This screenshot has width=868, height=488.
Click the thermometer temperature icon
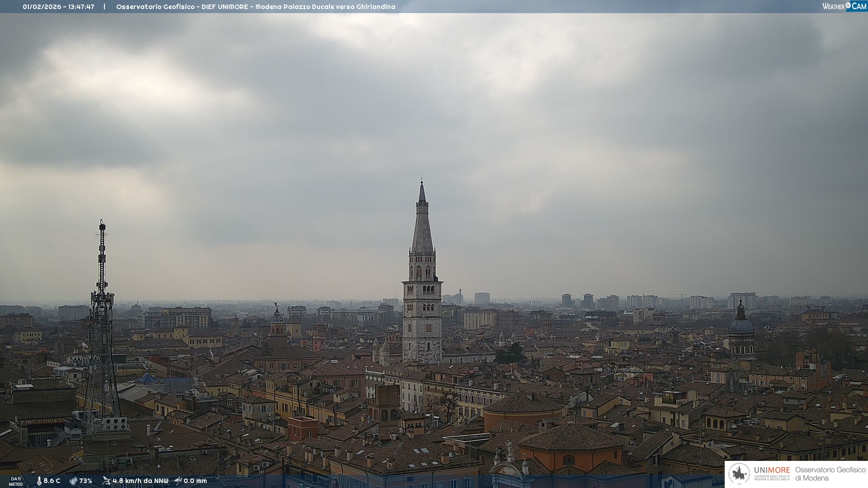39,481
